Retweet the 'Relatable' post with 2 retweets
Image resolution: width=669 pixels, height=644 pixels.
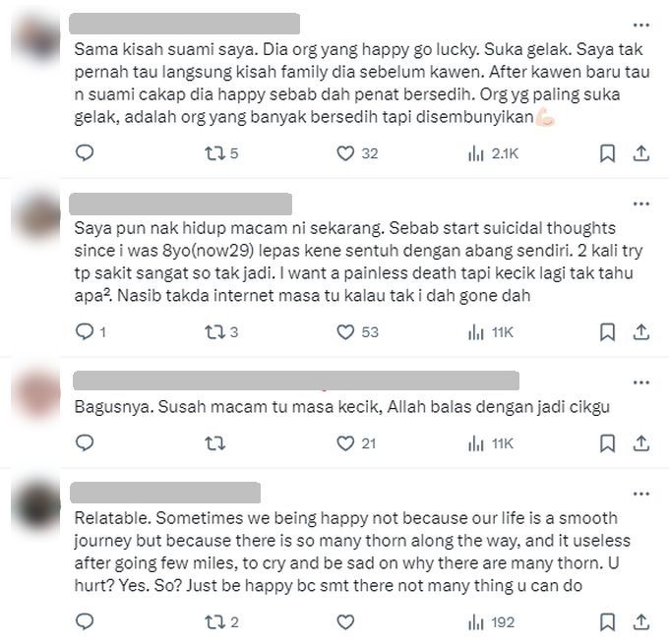point(221,622)
